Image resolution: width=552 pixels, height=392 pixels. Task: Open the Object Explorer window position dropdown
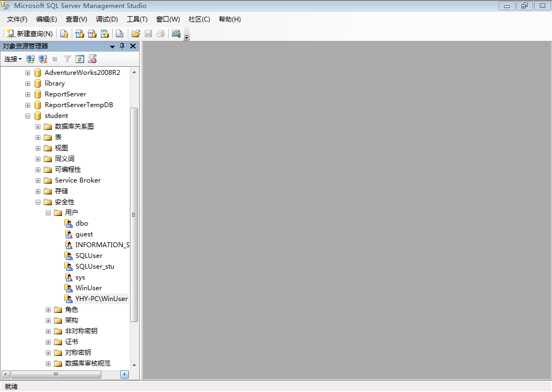[112, 46]
